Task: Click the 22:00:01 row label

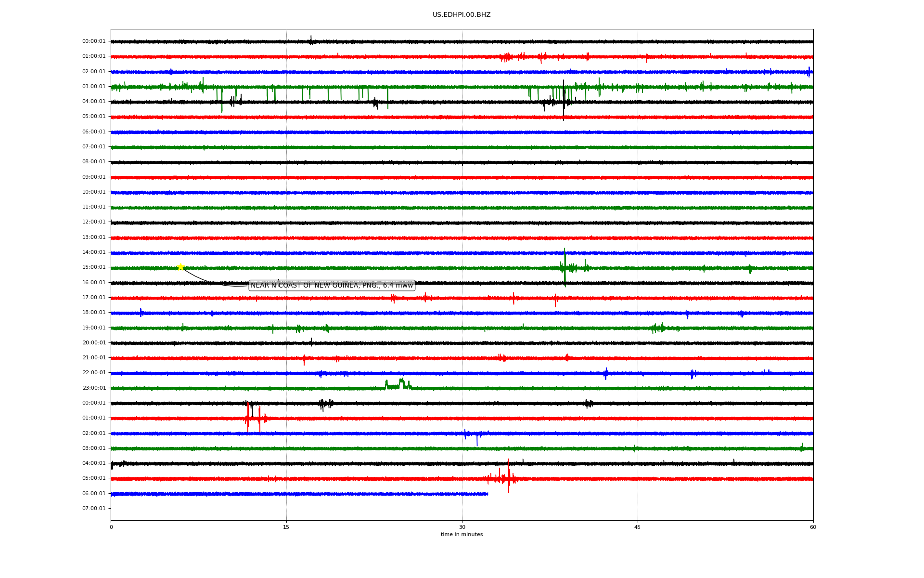Action: click(x=94, y=372)
